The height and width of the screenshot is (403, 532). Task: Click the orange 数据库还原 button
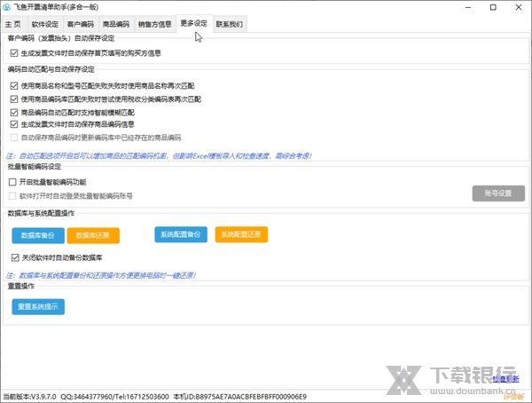pyautogui.click(x=93, y=235)
